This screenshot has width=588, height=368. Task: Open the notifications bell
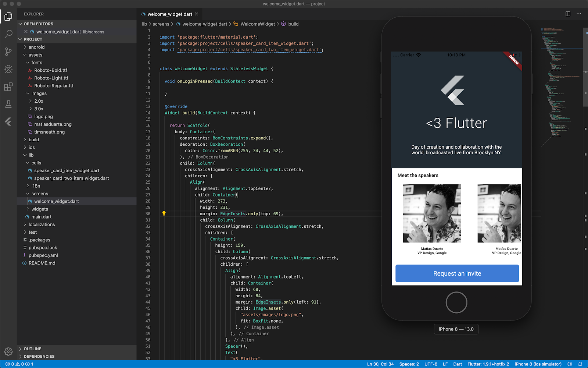coord(580,364)
